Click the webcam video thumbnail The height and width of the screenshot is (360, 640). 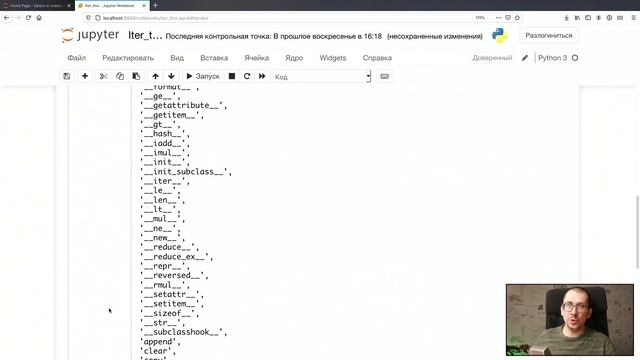point(570,320)
